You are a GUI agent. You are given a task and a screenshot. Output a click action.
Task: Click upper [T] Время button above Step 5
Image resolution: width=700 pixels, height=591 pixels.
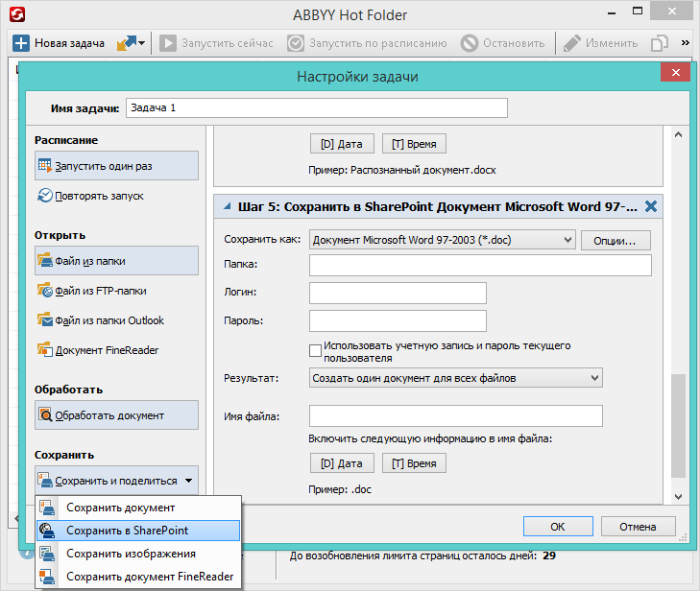(x=414, y=144)
